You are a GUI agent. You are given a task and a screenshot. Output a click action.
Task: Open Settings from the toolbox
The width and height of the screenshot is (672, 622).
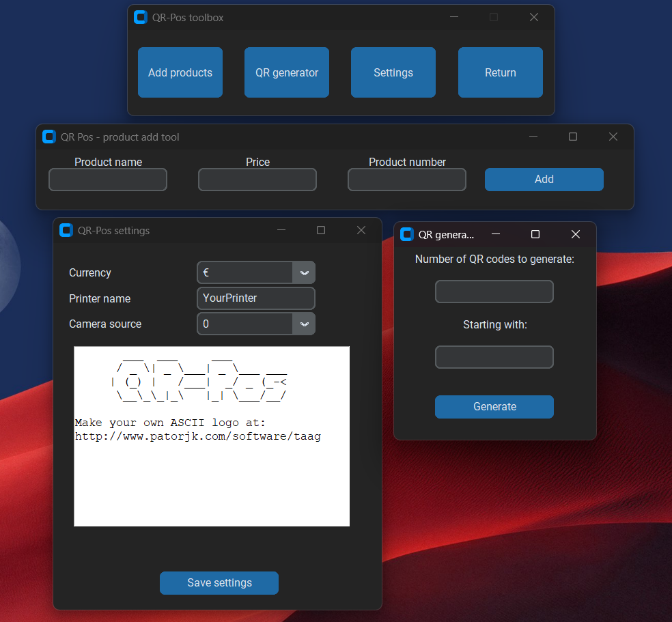[393, 72]
